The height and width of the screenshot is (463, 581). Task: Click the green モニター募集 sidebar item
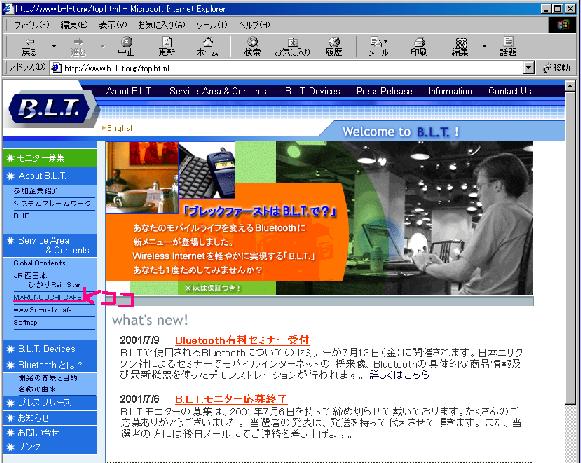pyautogui.click(x=50, y=158)
